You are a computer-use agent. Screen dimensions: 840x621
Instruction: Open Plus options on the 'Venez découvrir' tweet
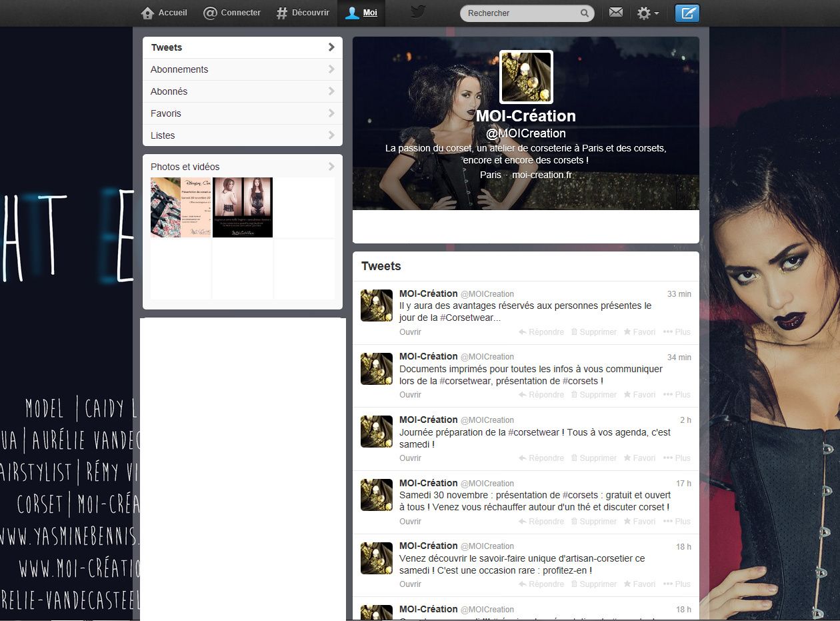(x=677, y=584)
